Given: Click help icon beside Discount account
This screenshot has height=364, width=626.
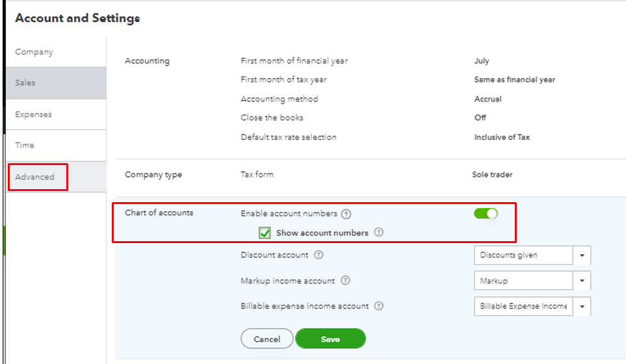Looking at the screenshot, I should point(319,255).
